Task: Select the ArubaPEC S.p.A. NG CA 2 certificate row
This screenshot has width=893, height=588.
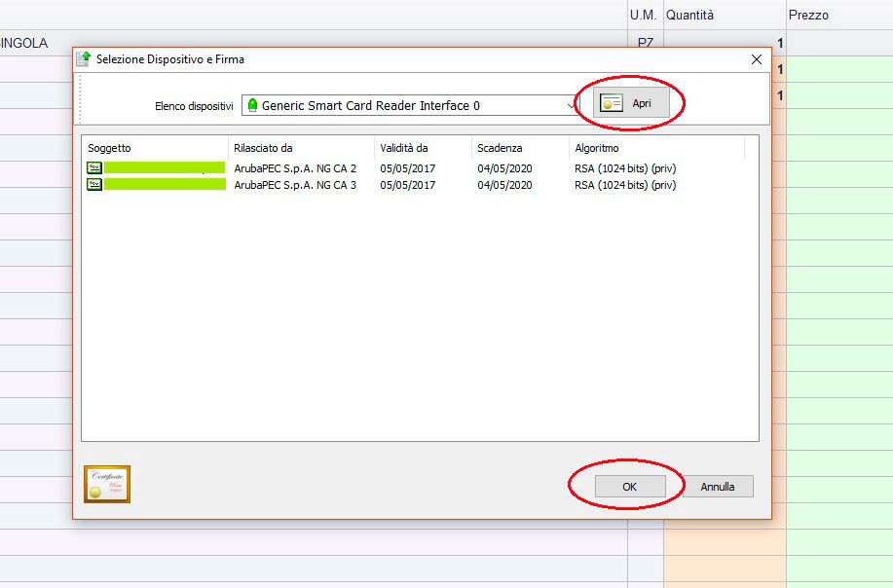Action: click(295, 168)
